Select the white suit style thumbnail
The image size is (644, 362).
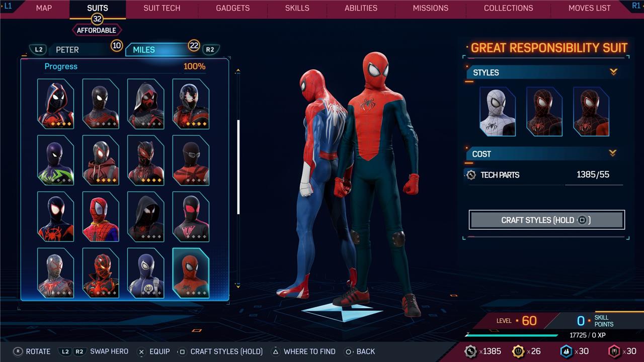coord(497,112)
